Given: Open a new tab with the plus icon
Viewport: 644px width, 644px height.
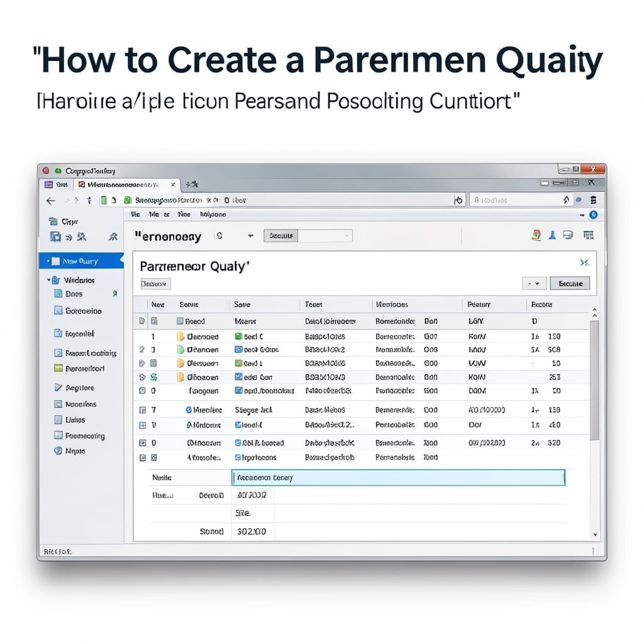Looking at the screenshot, I should click(x=192, y=185).
